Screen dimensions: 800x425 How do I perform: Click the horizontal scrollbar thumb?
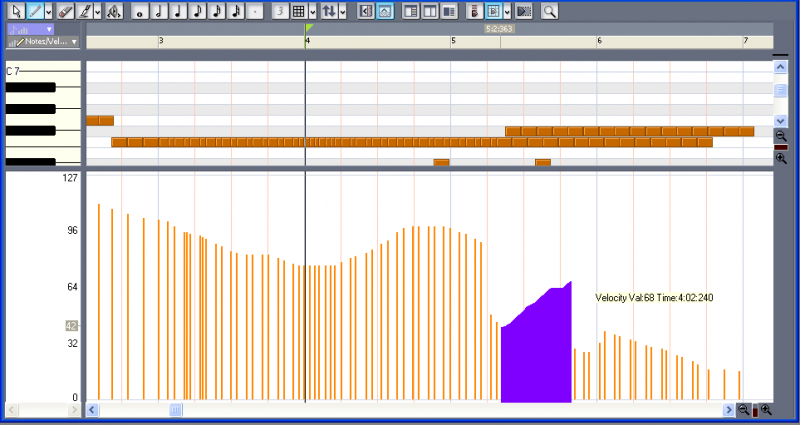pyautogui.click(x=176, y=410)
